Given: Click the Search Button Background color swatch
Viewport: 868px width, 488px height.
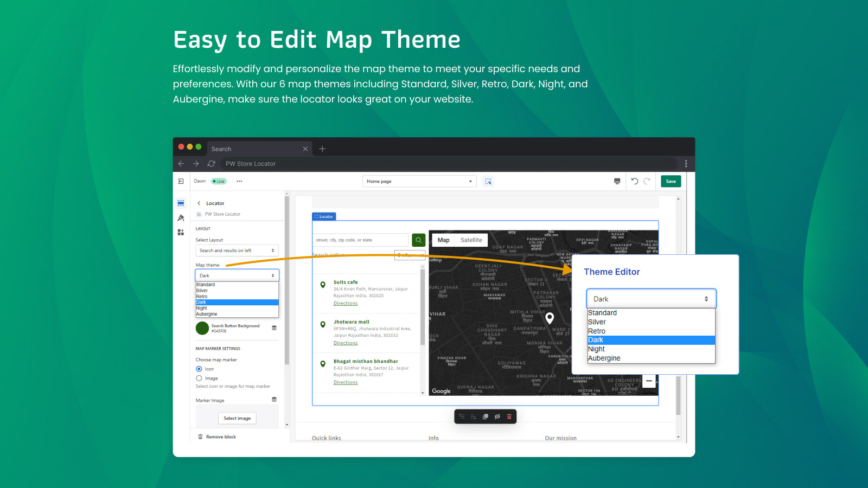Looking at the screenshot, I should 202,328.
